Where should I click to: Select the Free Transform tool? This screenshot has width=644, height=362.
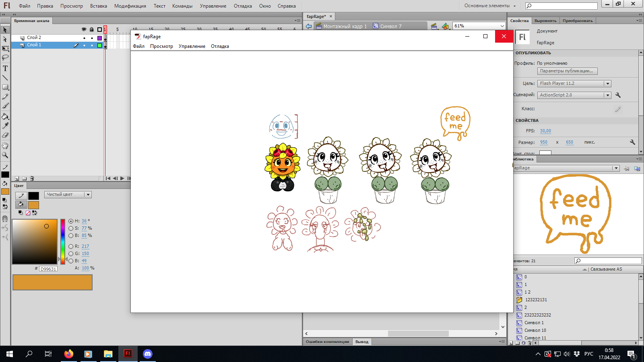tap(5, 48)
